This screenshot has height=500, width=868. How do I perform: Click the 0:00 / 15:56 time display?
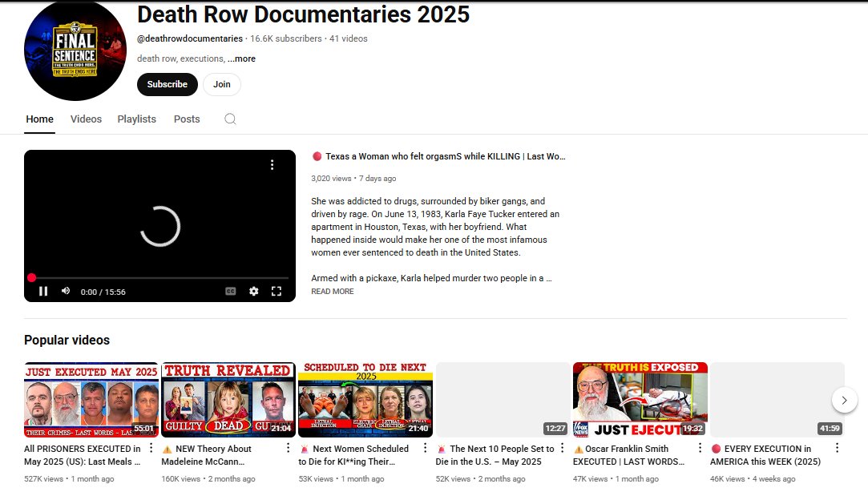tap(103, 292)
